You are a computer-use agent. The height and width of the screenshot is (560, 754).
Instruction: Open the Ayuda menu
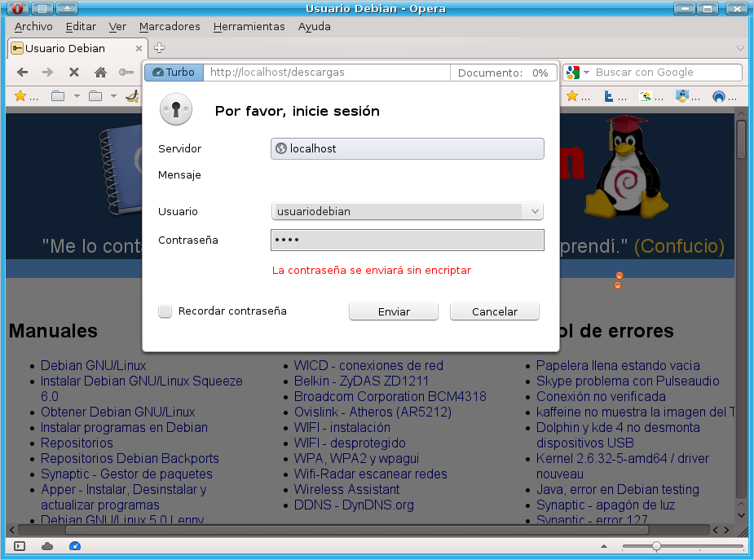coord(315,26)
